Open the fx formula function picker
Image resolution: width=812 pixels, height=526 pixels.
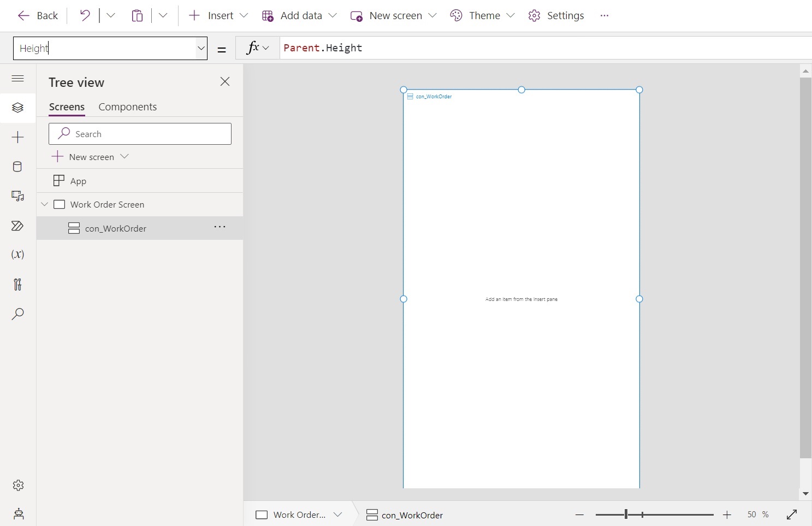pos(257,48)
